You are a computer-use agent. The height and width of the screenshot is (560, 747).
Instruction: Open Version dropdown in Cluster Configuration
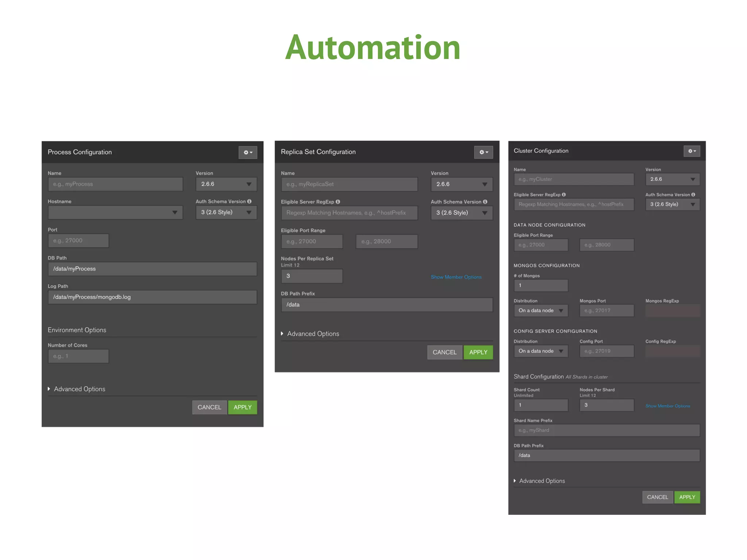click(x=673, y=179)
